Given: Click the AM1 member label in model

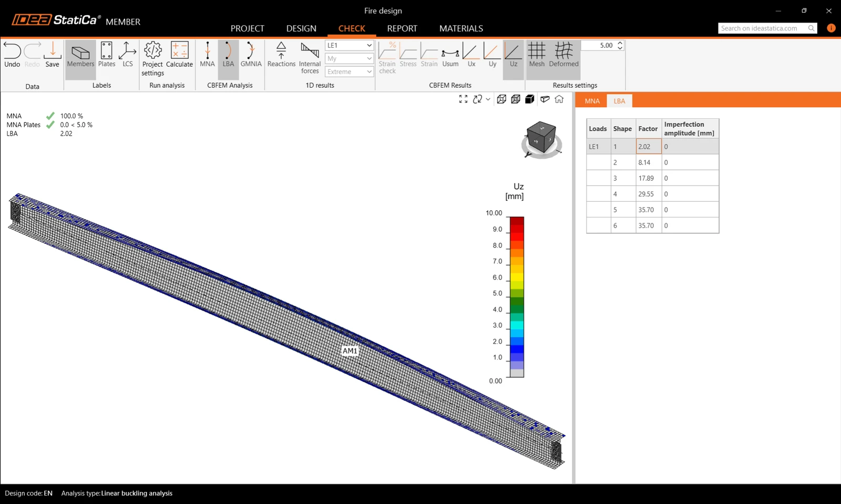Looking at the screenshot, I should click(350, 351).
